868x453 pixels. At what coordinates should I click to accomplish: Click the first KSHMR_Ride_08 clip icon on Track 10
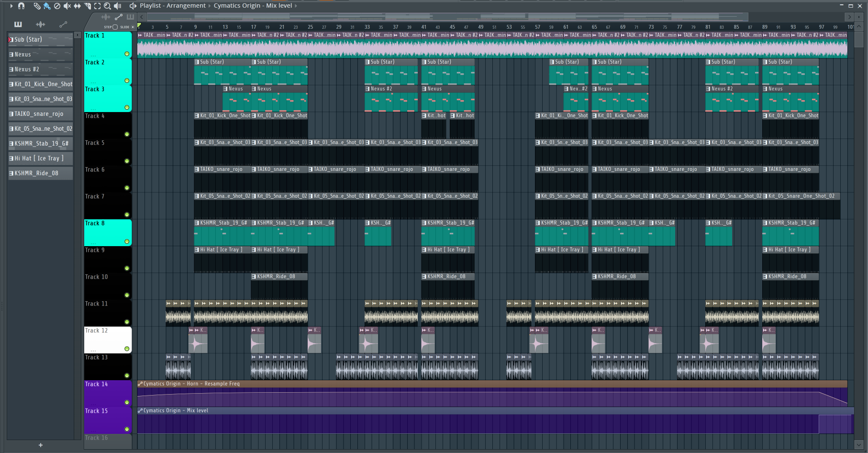tap(254, 276)
